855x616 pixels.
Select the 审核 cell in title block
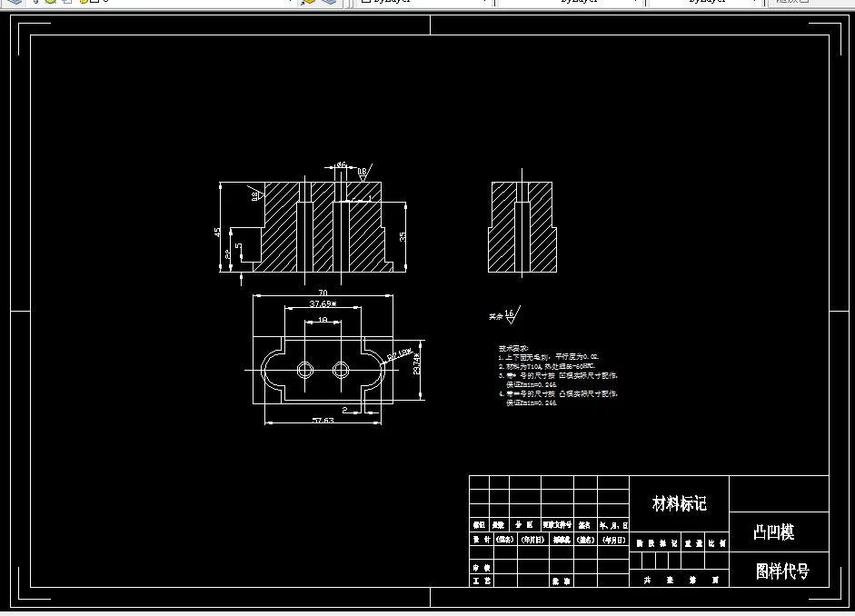482,568
